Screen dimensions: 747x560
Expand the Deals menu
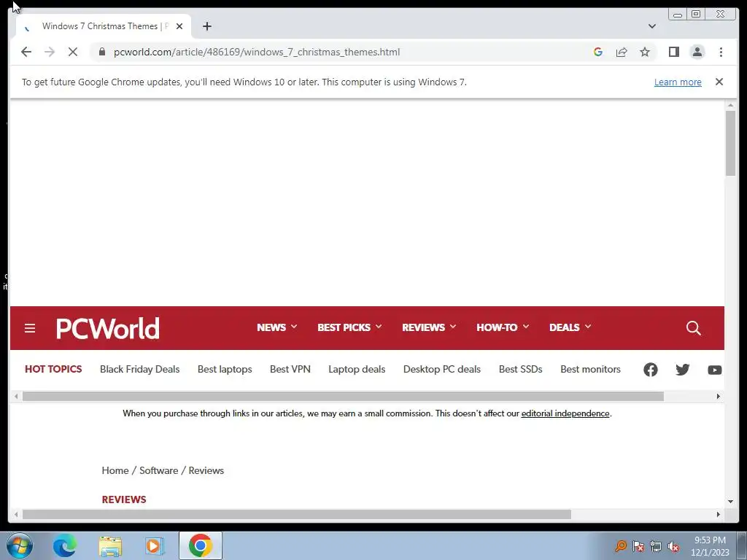(x=570, y=327)
